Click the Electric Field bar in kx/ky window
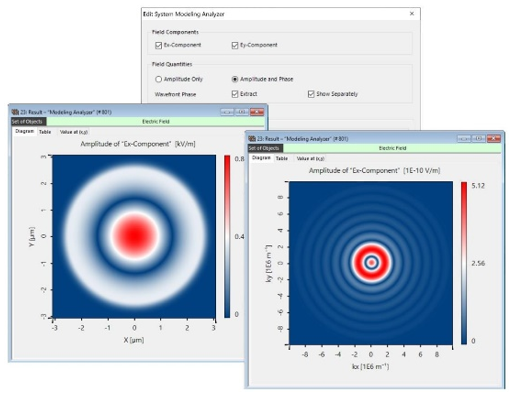 (x=392, y=148)
